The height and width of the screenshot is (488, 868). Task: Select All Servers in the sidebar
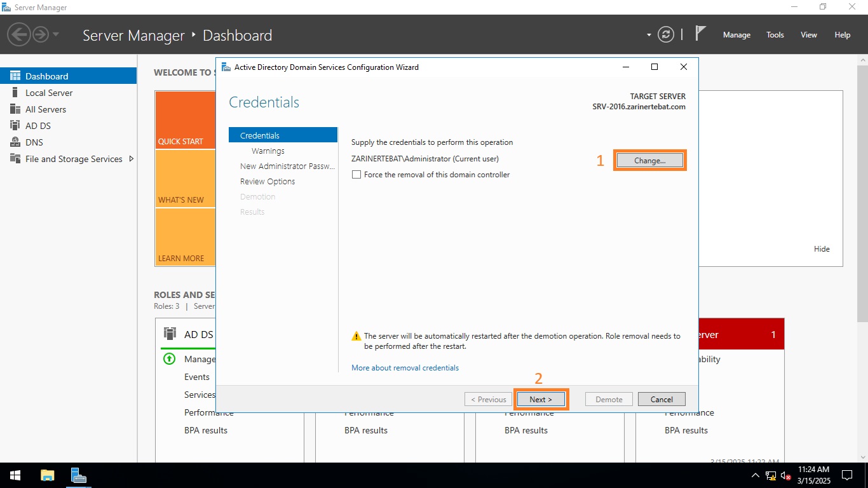68,109
